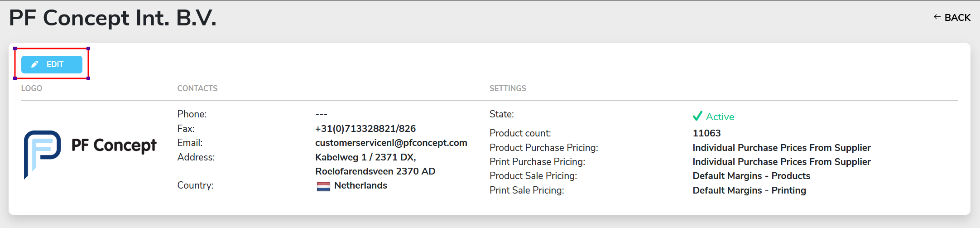Click the product count value 11063
Screen dimensions: 980x228
706,133
